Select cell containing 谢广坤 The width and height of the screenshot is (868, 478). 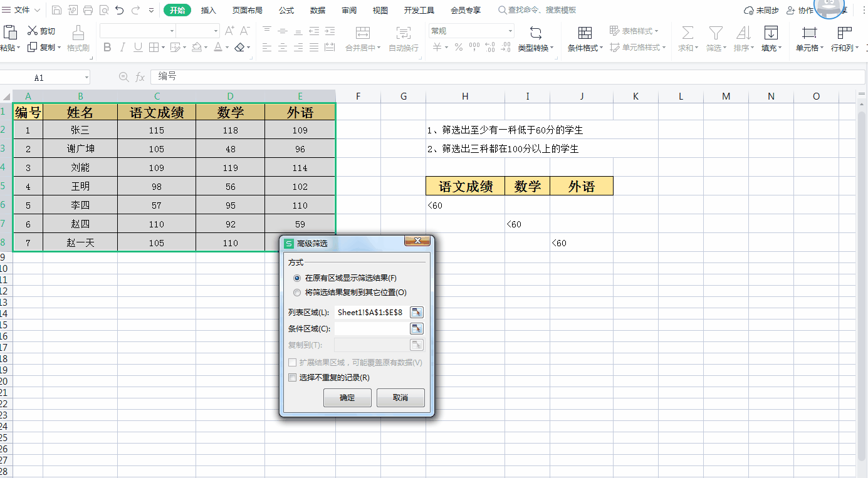pos(80,148)
